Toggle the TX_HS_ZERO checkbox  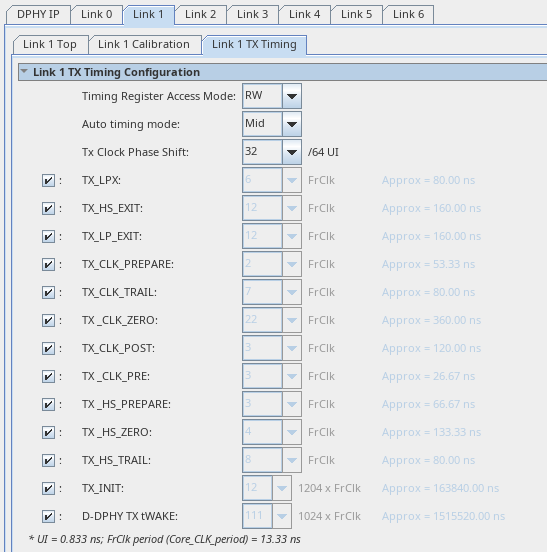click(48, 432)
